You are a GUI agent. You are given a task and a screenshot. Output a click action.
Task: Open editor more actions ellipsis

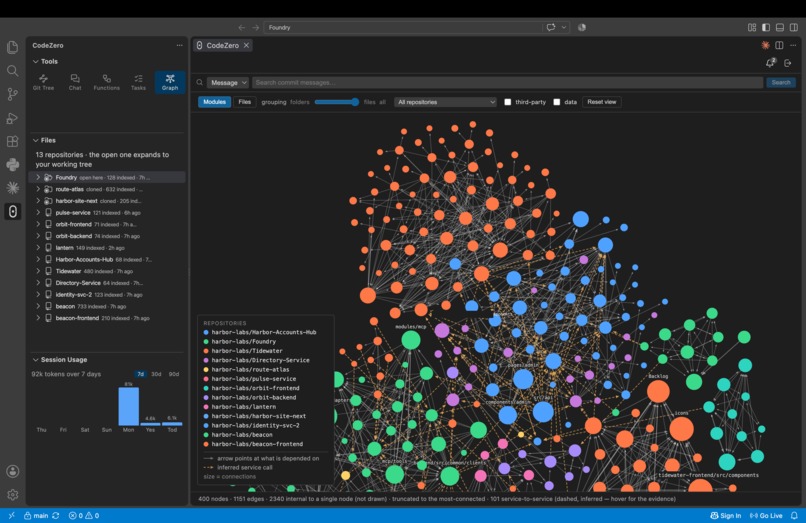click(x=793, y=45)
